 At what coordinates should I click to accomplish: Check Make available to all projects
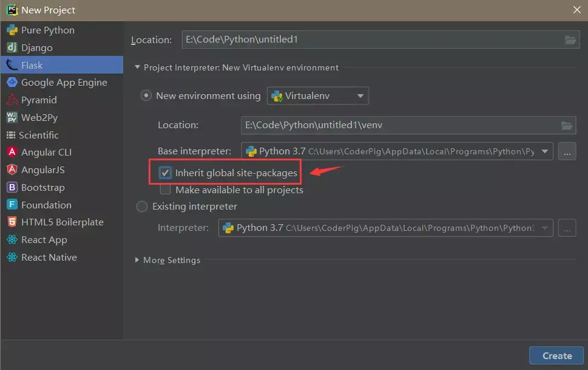click(165, 190)
